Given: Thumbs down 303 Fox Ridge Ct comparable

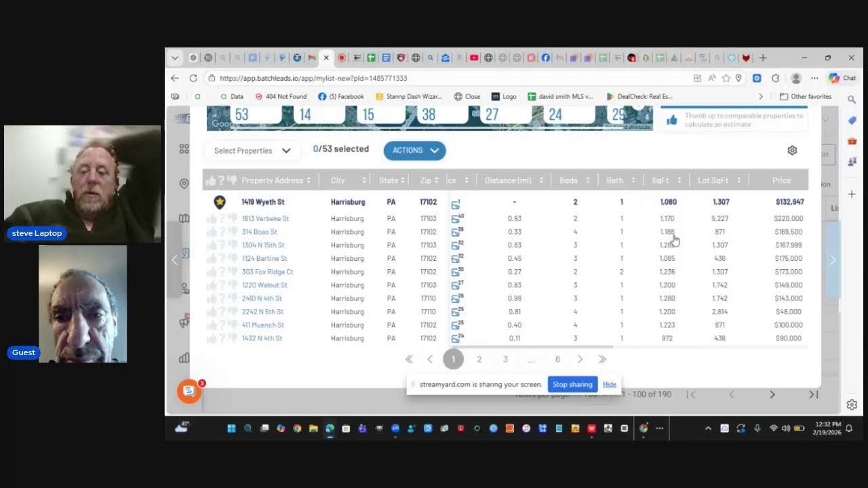Looking at the screenshot, I should (231, 272).
